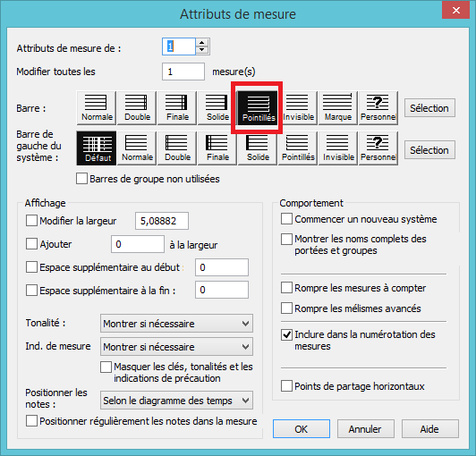Open help with the Aide button

(429, 429)
